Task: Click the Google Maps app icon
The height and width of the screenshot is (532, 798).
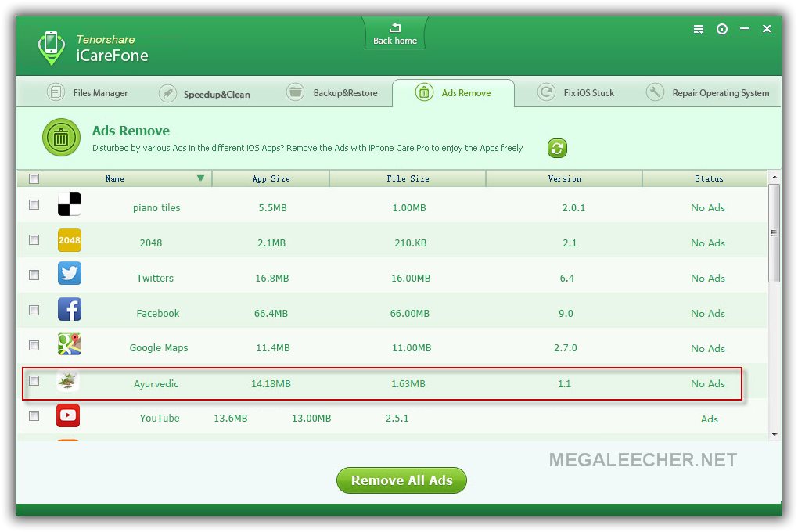Action: tap(69, 343)
